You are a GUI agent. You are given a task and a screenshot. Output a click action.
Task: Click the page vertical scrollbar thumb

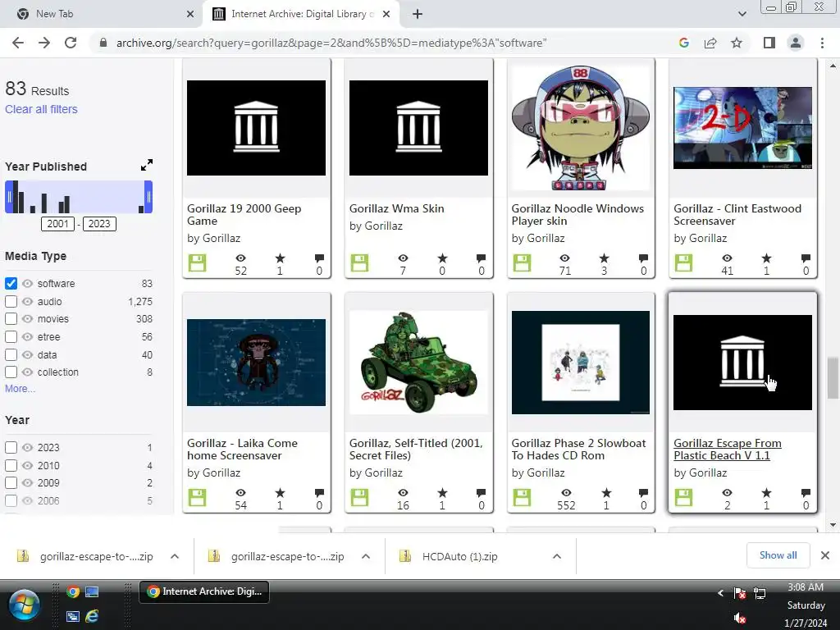[x=833, y=378]
